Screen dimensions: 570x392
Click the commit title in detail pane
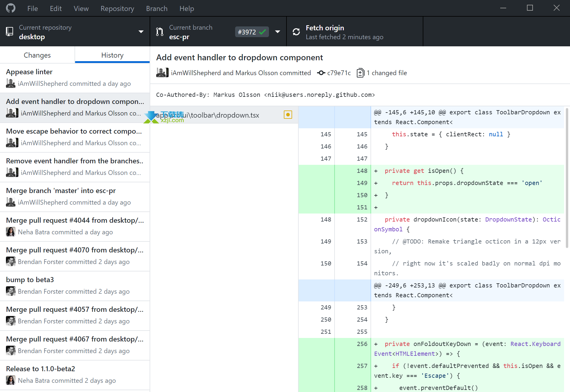point(240,57)
